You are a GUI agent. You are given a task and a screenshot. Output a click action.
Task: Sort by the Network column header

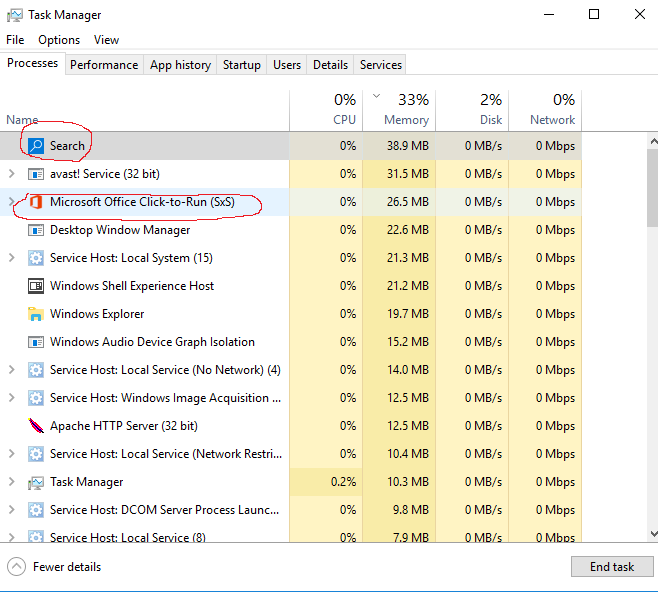(545, 111)
